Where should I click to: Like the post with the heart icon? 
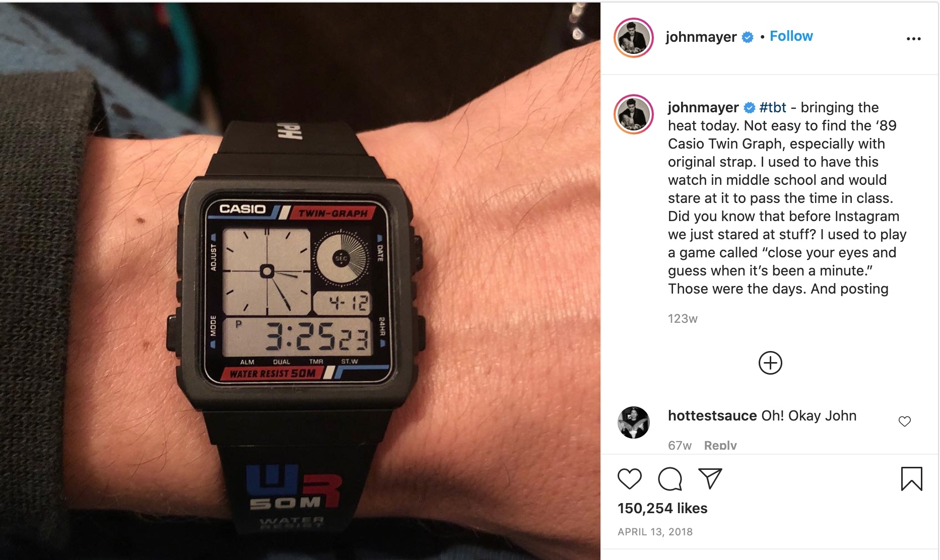(630, 478)
